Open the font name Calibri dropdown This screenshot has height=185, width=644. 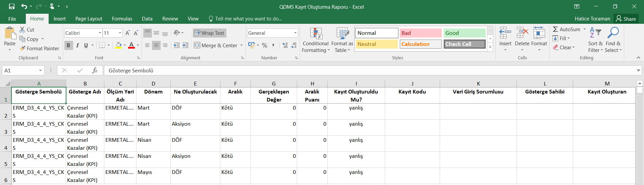pos(100,33)
